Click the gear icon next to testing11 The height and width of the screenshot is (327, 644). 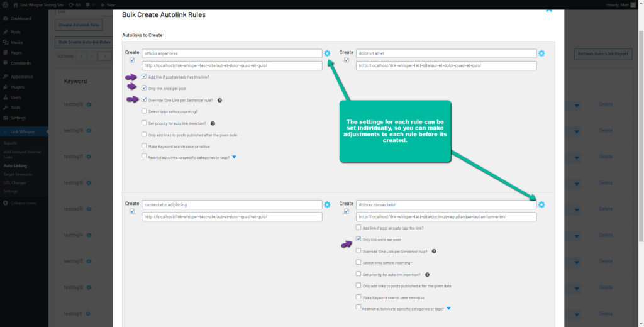[x=89, y=314]
